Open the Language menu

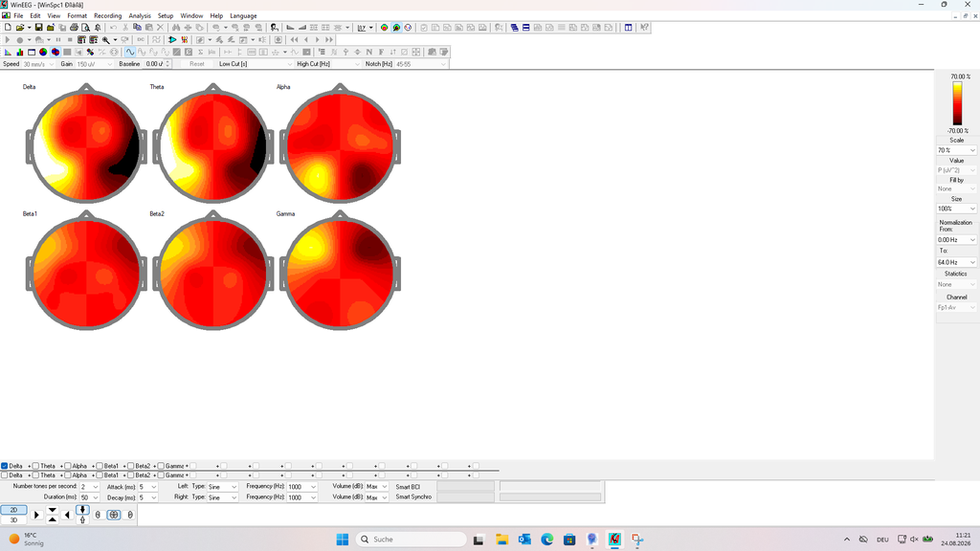click(x=243, y=15)
